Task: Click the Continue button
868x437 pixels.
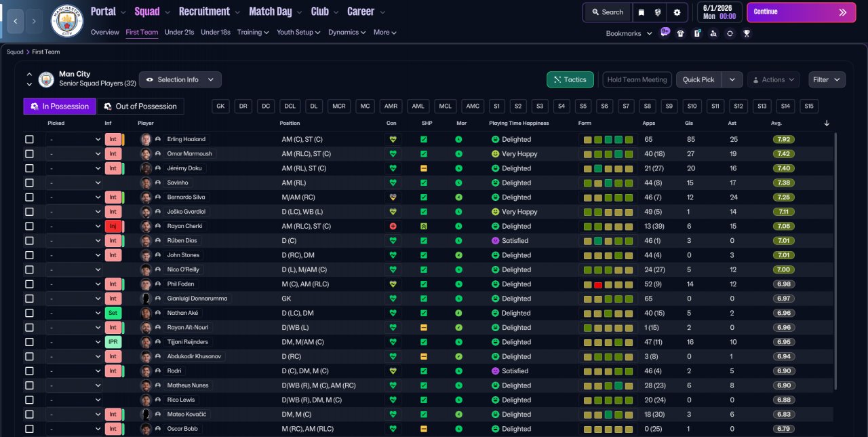Action: (x=801, y=12)
